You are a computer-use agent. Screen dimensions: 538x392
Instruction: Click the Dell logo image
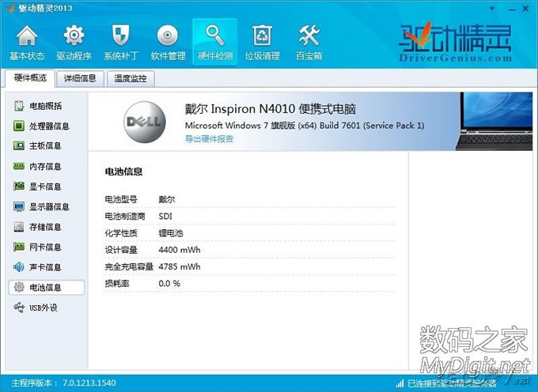[x=144, y=122]
